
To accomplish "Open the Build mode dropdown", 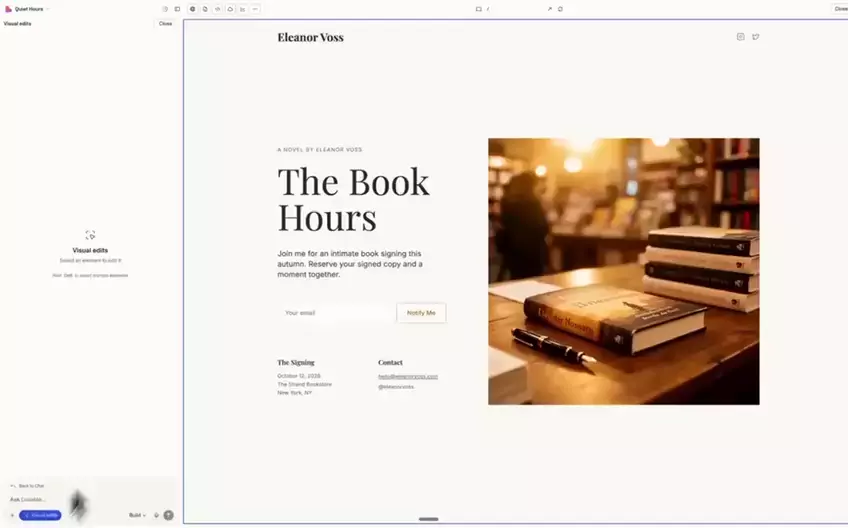I will click(137, 515).
